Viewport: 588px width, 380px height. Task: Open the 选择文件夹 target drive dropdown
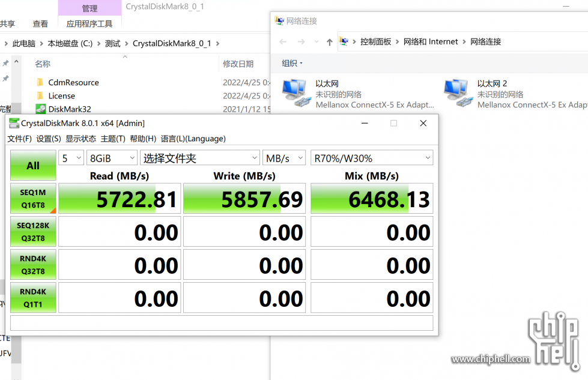tap(199, 158)
